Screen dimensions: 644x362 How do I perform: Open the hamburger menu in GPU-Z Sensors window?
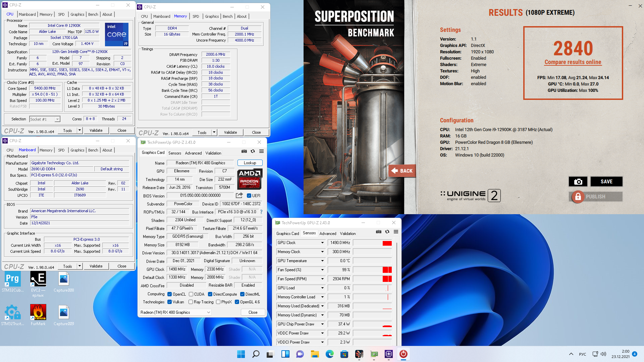[x=396, y=232]
